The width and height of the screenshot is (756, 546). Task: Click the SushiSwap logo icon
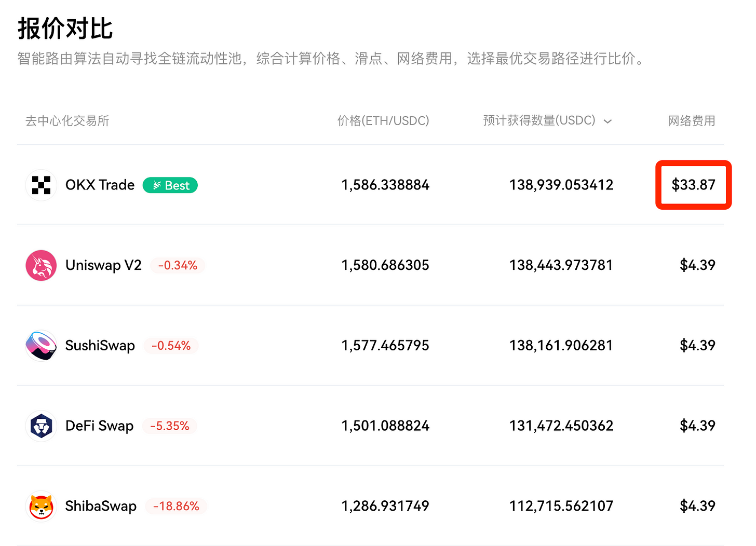point(41,346)
